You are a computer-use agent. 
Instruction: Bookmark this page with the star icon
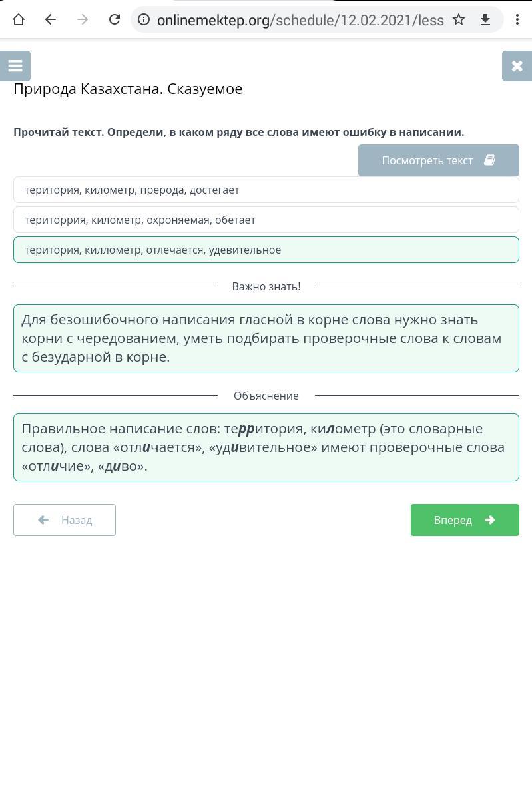pos(459,20)
